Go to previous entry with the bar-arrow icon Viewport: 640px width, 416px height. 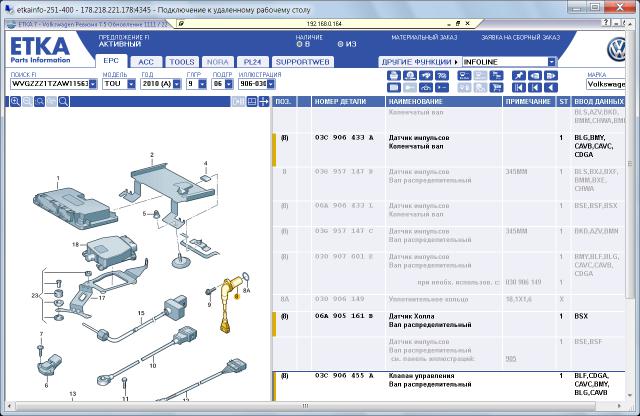point(535,87)
